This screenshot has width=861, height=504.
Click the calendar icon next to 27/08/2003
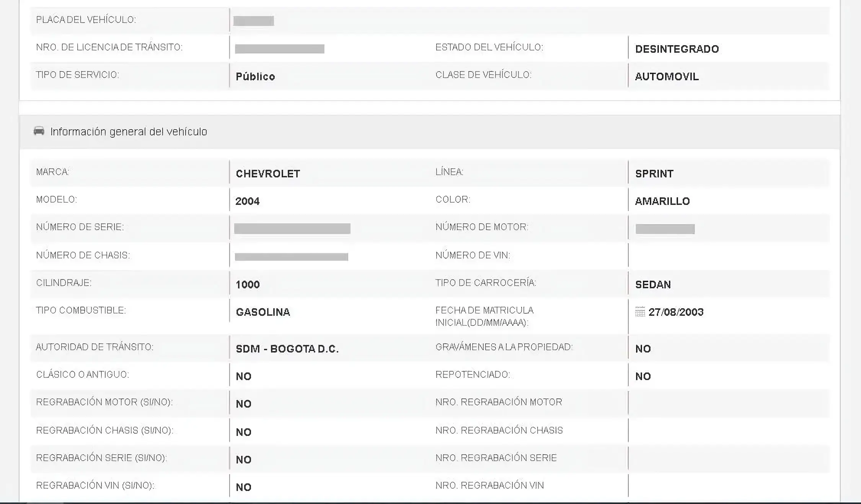(640, 312)
